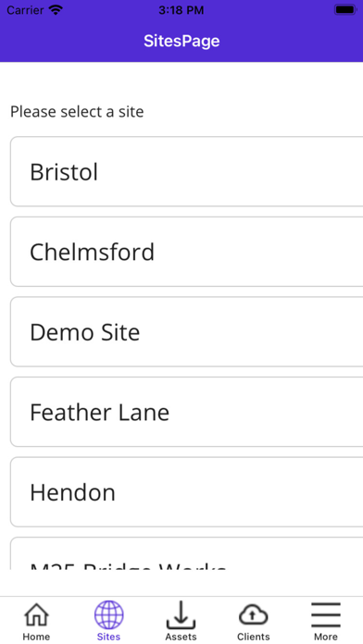
Task: Tap the battery indicator icon
Action: (x=344, y=10)
